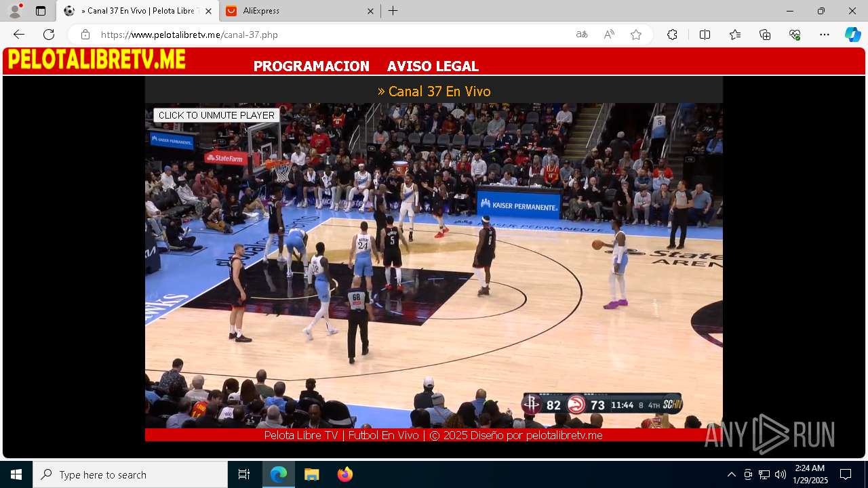868x488 pixels.
Task: Open the taskbar clock and date
Action: [x=810, y=474]
